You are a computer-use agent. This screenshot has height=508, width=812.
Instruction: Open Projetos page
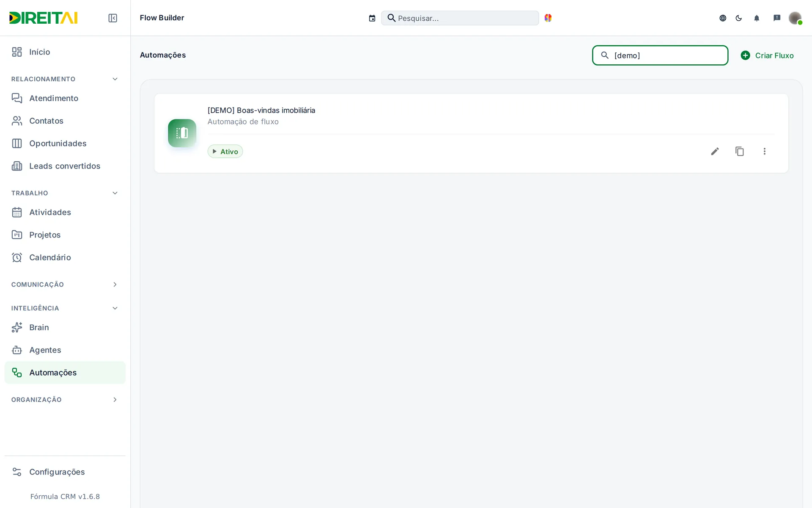point(65,235)
